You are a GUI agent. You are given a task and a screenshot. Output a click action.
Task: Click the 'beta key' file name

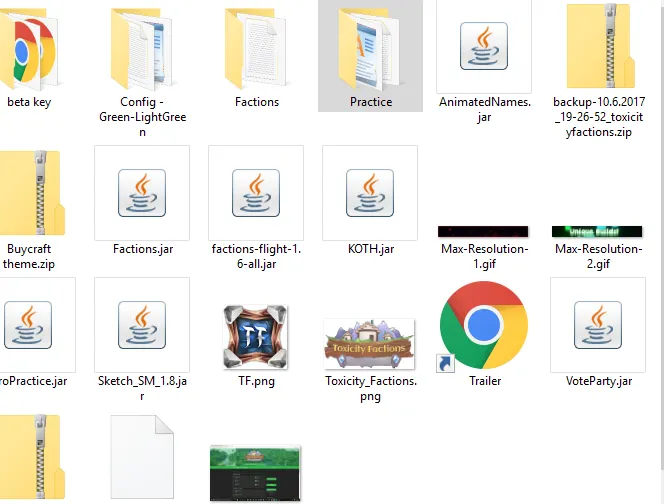pyautogui.click(x=29, y=102)
